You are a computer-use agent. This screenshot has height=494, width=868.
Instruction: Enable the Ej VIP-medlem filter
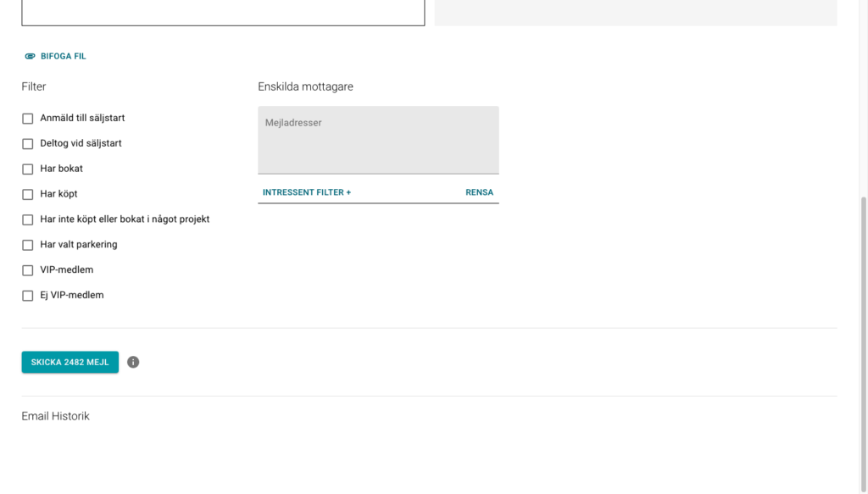[27, 295]
